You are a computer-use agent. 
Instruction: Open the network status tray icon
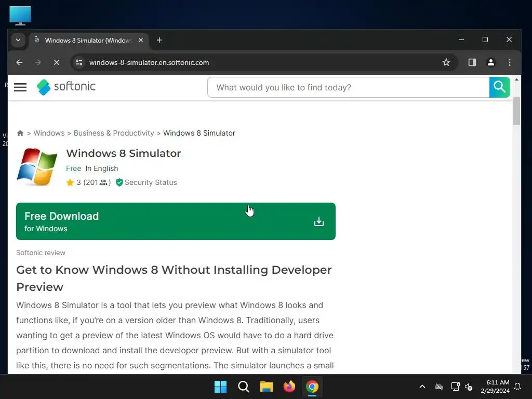click(455, 387)
